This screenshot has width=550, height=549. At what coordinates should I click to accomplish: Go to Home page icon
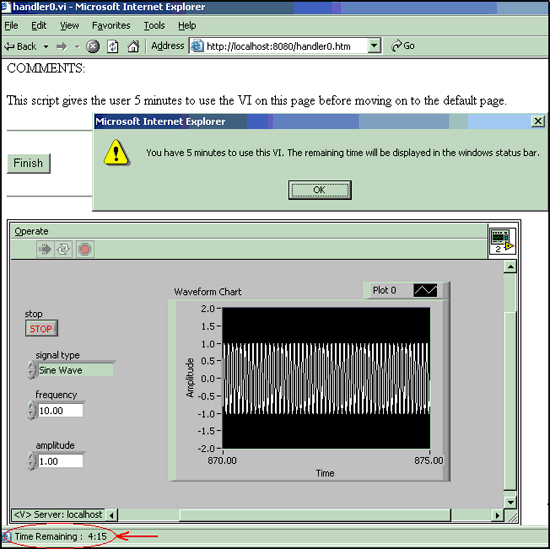click(x=133, y=46)
